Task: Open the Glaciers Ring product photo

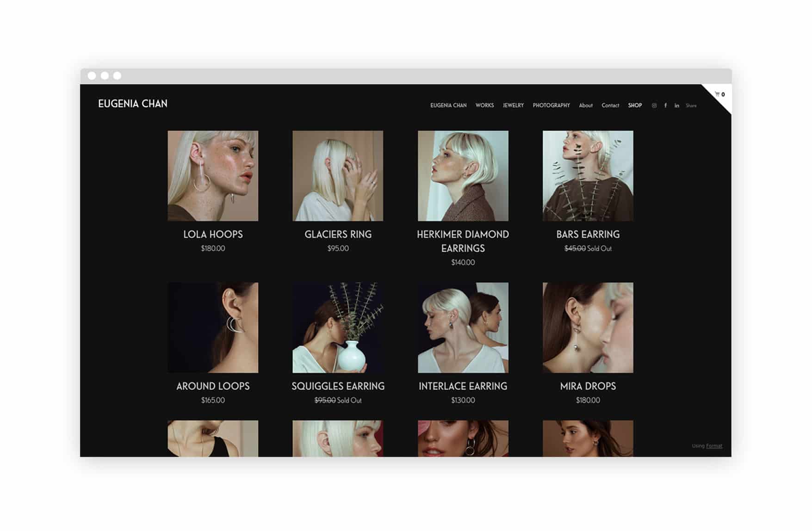Action: coord(338,176)
